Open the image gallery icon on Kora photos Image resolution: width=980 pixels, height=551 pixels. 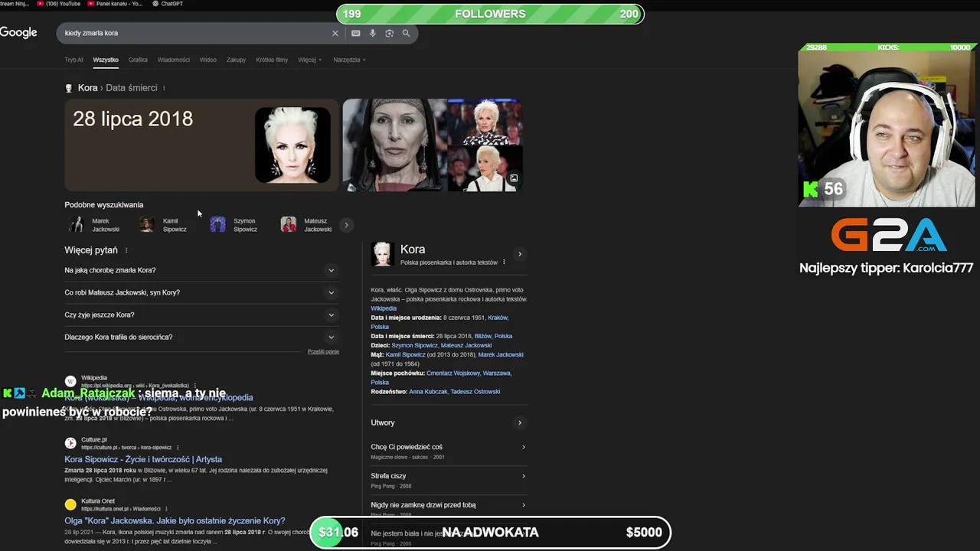click(514, 178)
